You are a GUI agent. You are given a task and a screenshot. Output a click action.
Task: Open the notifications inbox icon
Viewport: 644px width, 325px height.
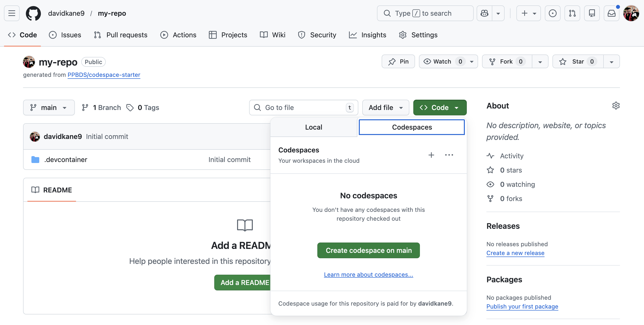611,13
